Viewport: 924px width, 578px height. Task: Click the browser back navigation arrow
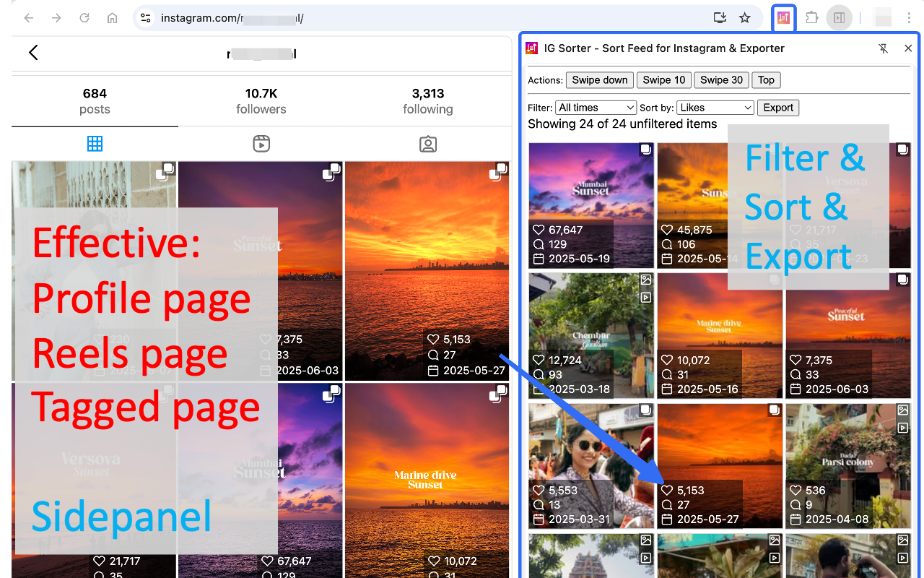click(28, 18)
